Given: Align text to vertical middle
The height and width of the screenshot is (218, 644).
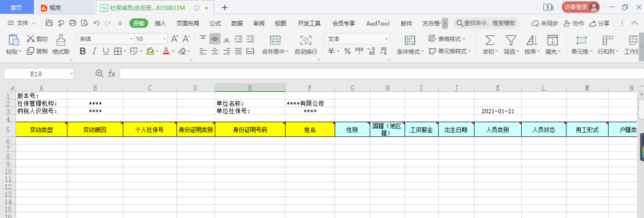Looking at the screenshot, I should coord(215,39).
